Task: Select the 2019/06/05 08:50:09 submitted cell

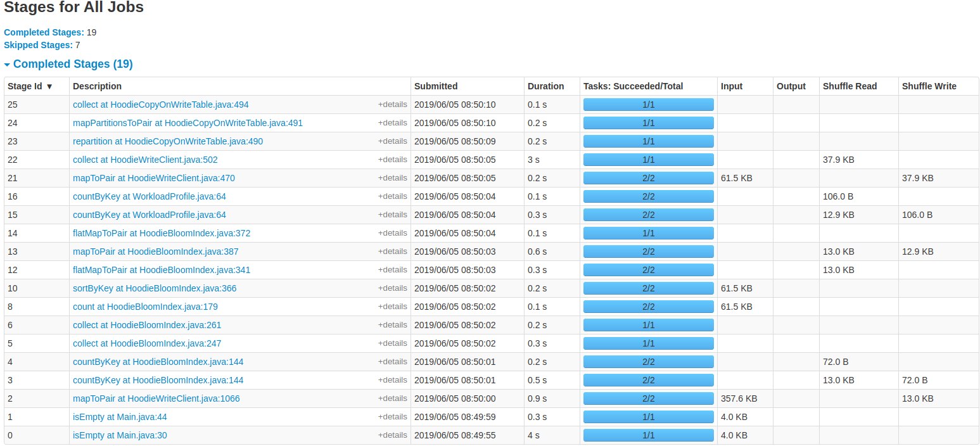Action: 468,141
